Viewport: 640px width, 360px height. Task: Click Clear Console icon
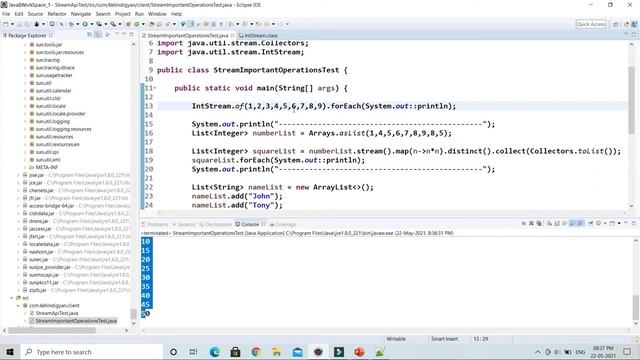coord(549,223)
